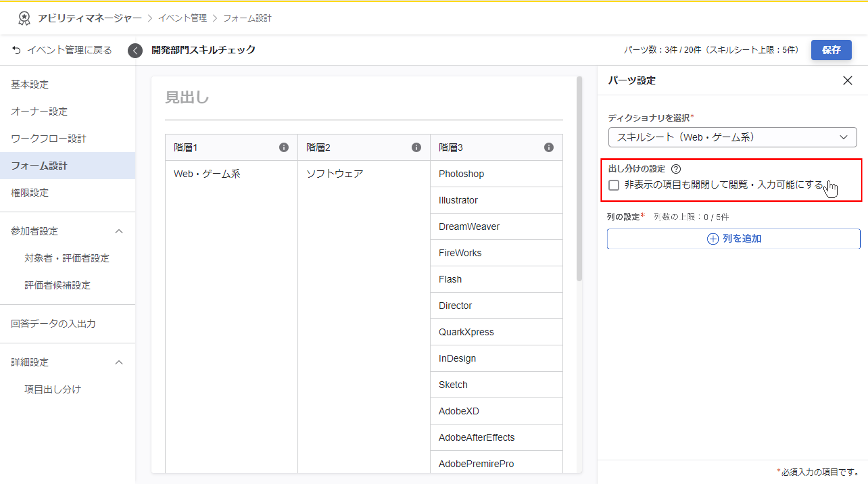Go to ワークフロー設計 menu item
Image resolution: width=868 pixels, height=484 pixels.
coord(49,139)
